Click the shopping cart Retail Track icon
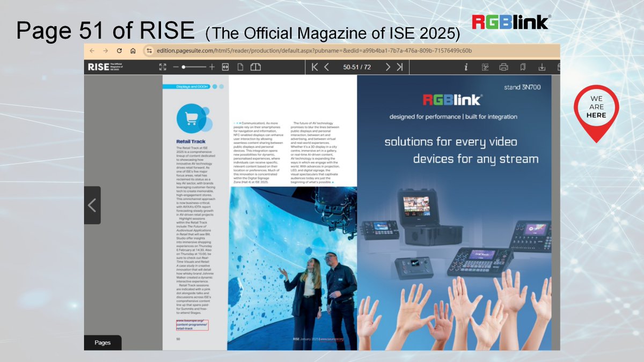Image resolution: width=644 pixels, height=362 pixels. coord(192,119)
